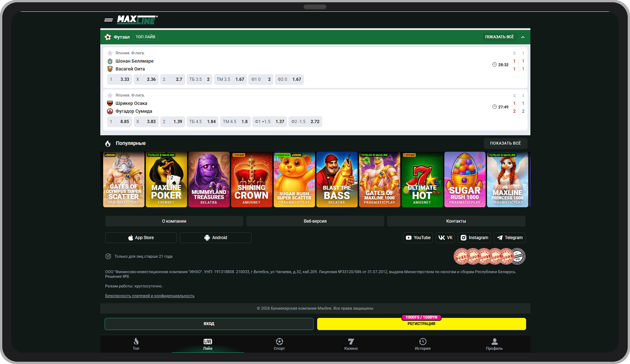Download from the App Store
The width and height of the screenshot is (630, 364).
tap(141, 238)
